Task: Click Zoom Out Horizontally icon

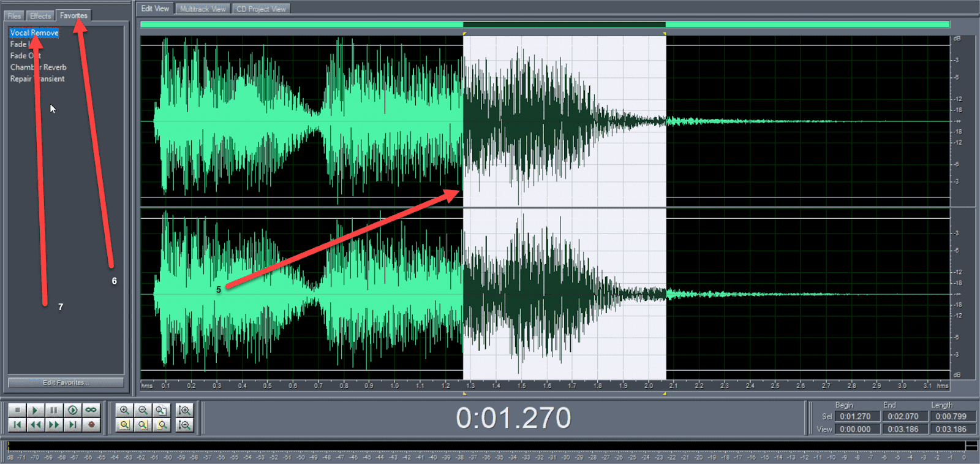Action: click(143, 410)
